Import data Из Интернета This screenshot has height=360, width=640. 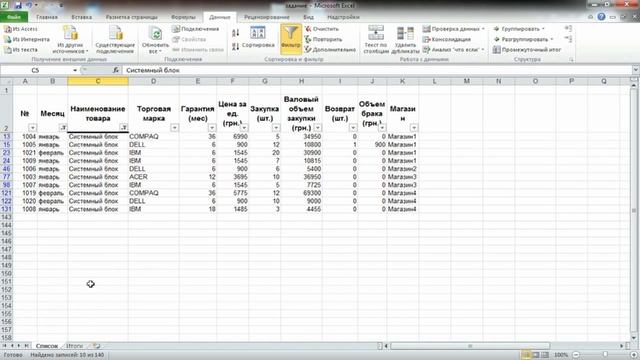click(x=27, y=39)
